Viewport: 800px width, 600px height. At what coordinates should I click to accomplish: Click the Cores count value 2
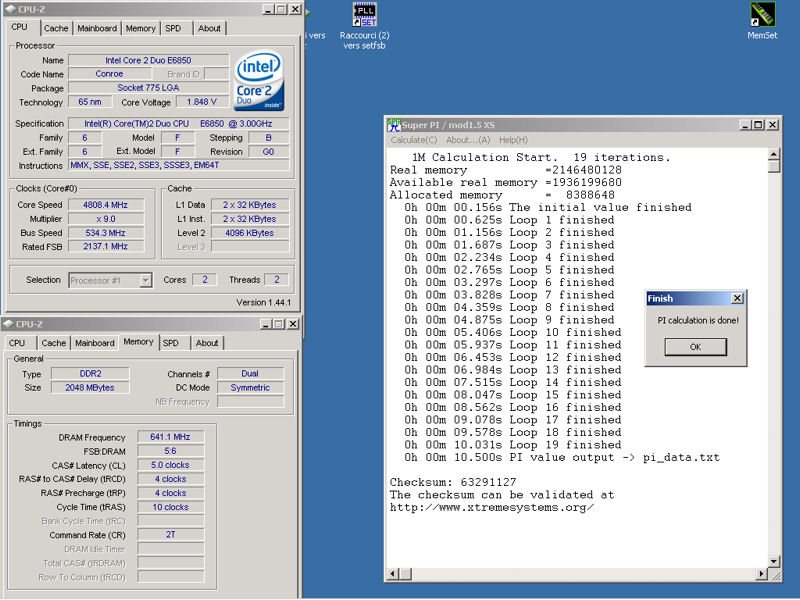(x=205, y=280)
